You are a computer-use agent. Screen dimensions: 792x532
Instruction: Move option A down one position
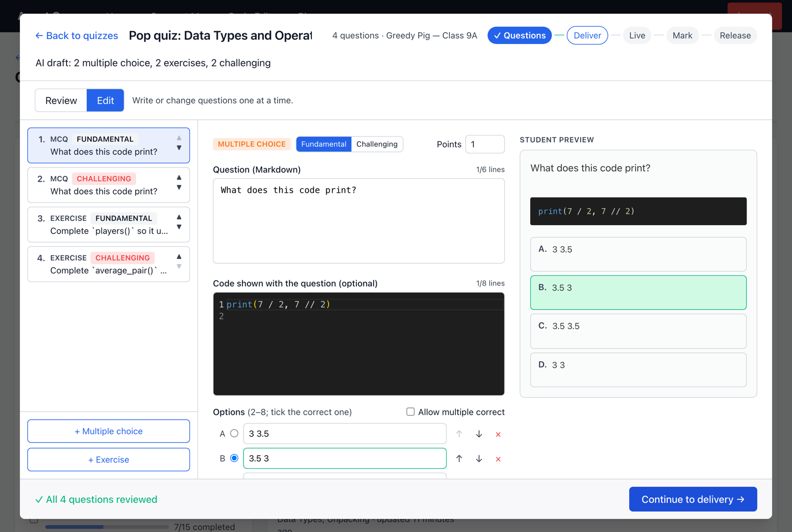[479, 434]
